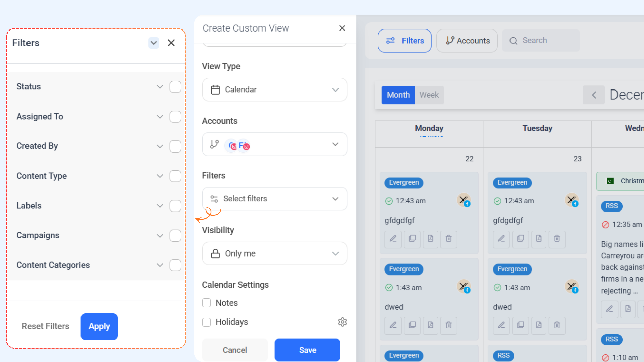Click edit pencil on Monday gfdgdfgf post
Image resolution: width=644 pixels, height=362 pixels.
393,239
